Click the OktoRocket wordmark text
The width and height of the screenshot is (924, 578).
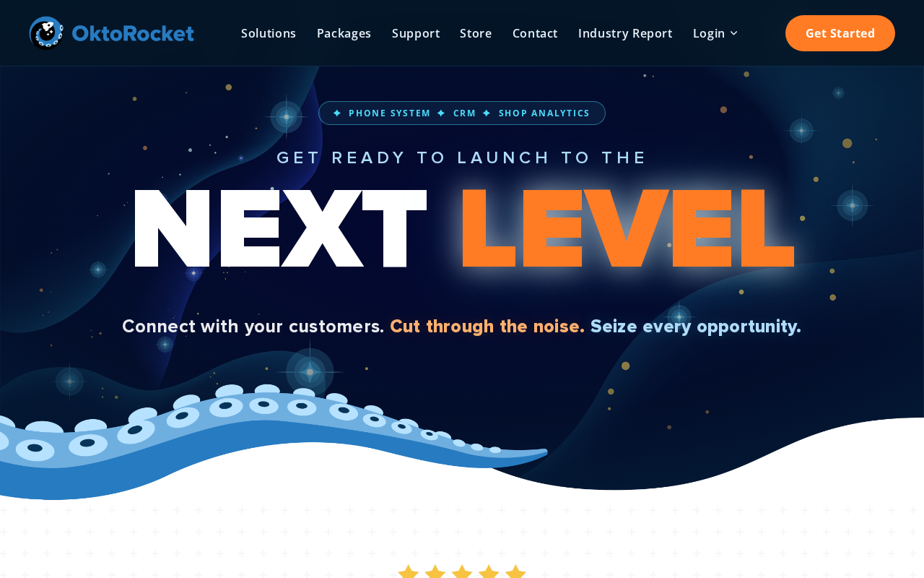pos(133,34)
